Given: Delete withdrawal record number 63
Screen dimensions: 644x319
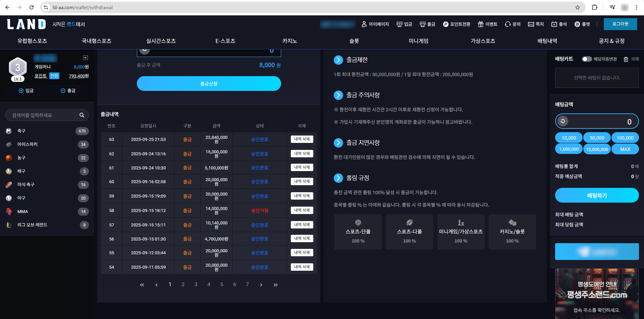Looking at the screenshot, I should (x=302, y=139).
